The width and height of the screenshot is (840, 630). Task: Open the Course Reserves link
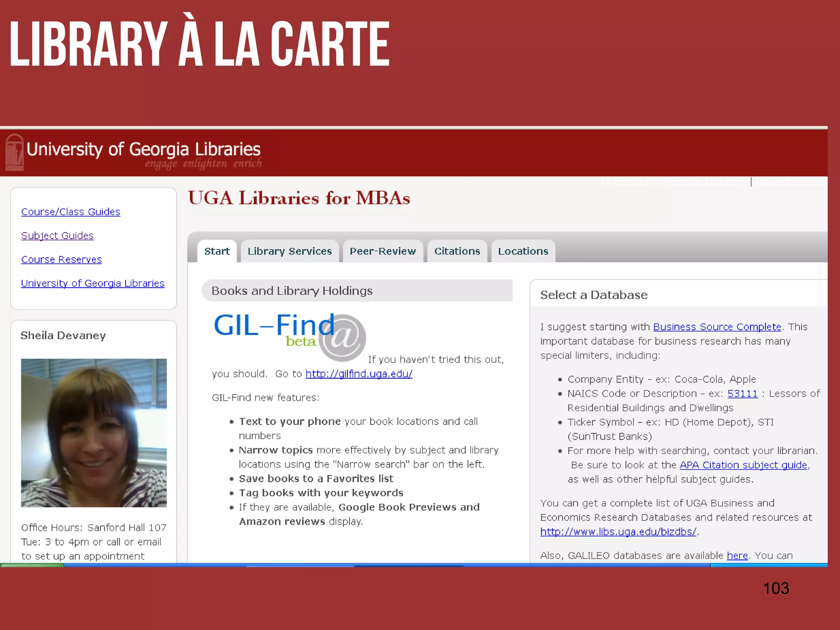(62, 260)
